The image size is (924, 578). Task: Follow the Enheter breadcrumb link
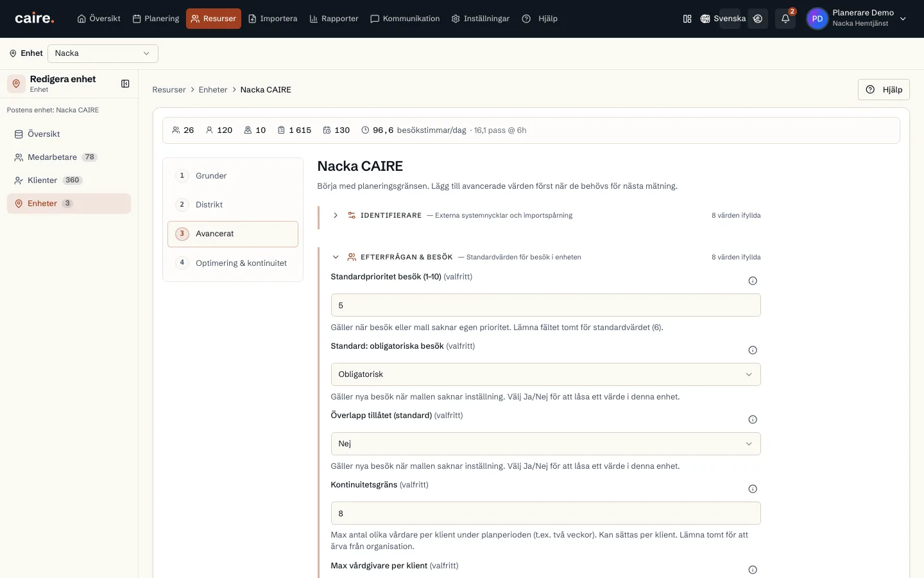[213, 90]
